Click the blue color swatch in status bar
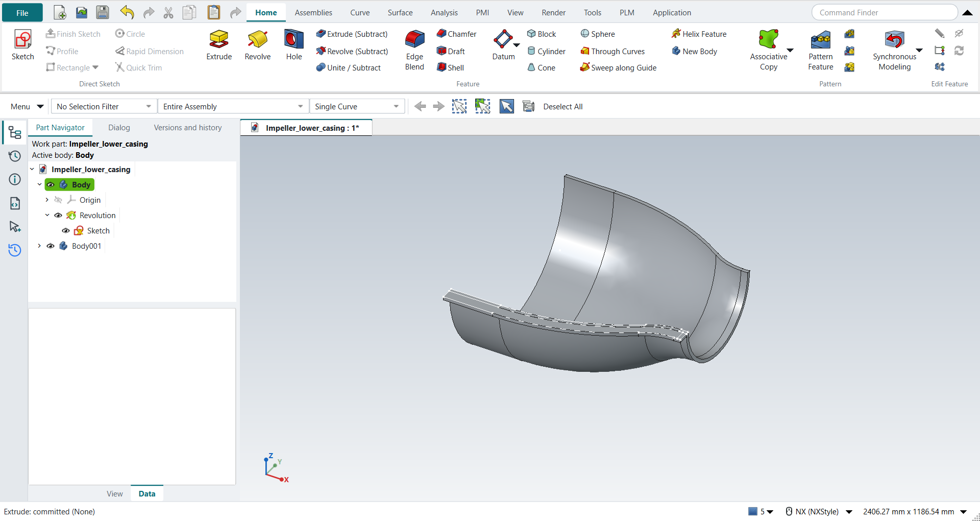 coord(753,511)
